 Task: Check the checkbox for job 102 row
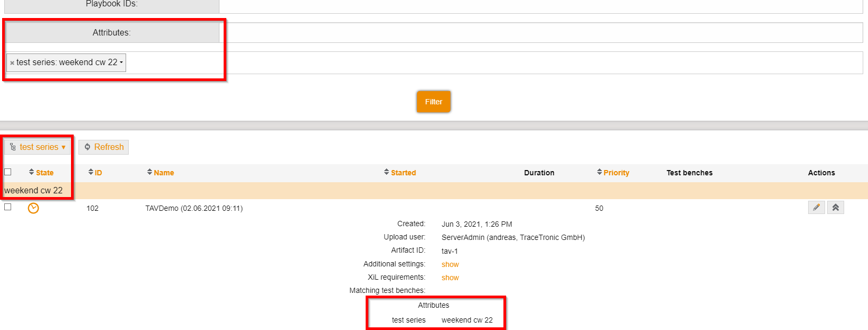[x=8, y=207]
